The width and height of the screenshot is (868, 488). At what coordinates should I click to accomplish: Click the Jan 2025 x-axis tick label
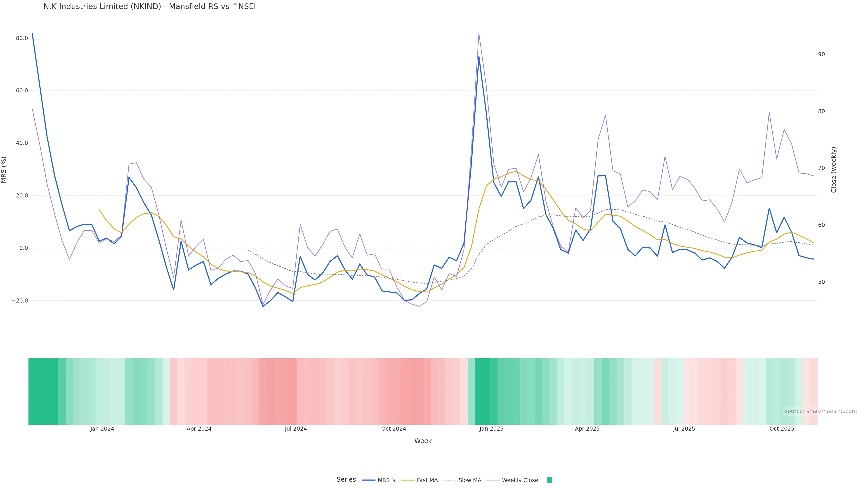point(491,429)
